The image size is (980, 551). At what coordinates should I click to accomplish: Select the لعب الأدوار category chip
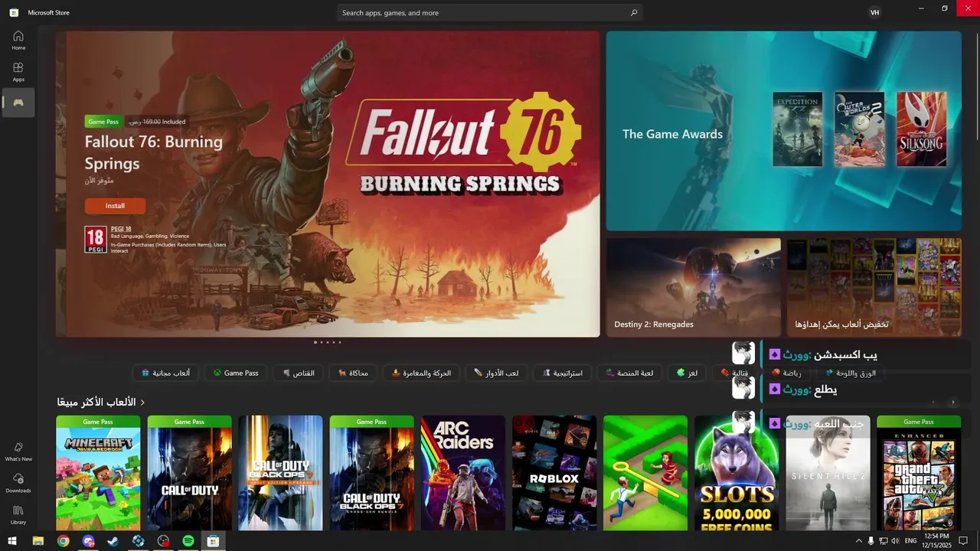[x=495, y=373]
